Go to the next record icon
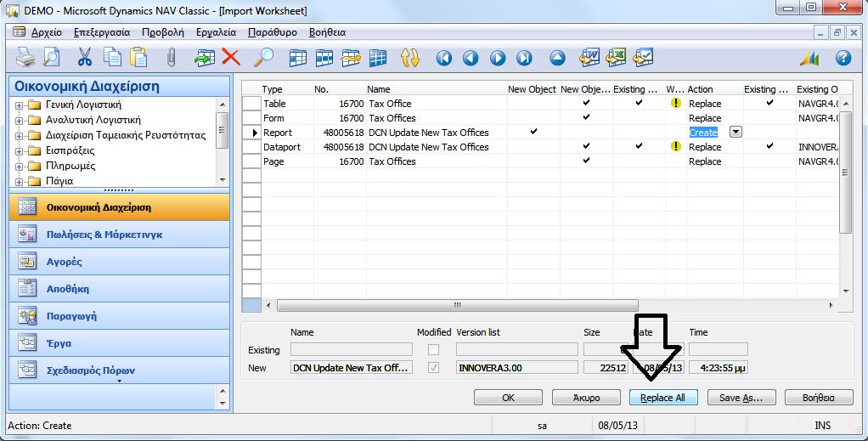This screenshot has height=441, width=868. click(x=498, y=58)
